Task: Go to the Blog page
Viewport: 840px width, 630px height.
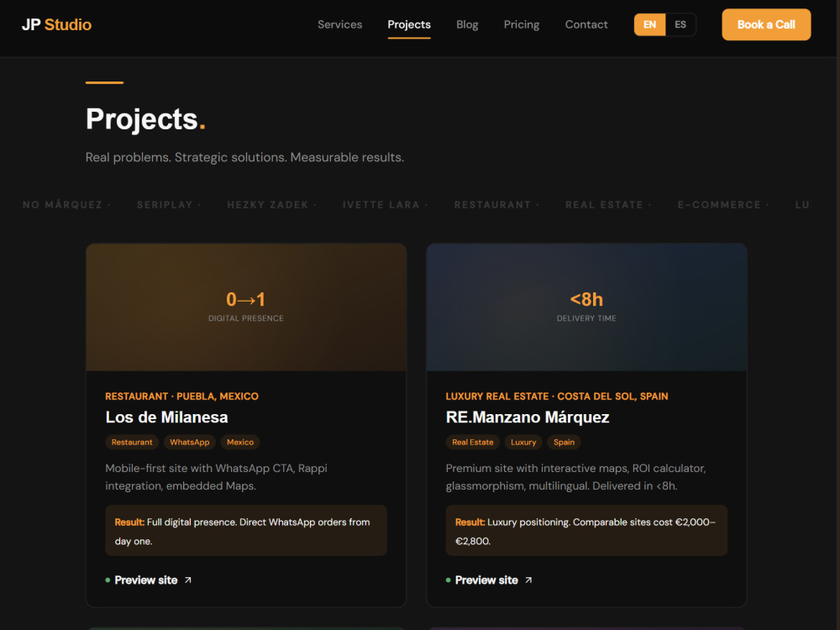Action: click(467, 24)
